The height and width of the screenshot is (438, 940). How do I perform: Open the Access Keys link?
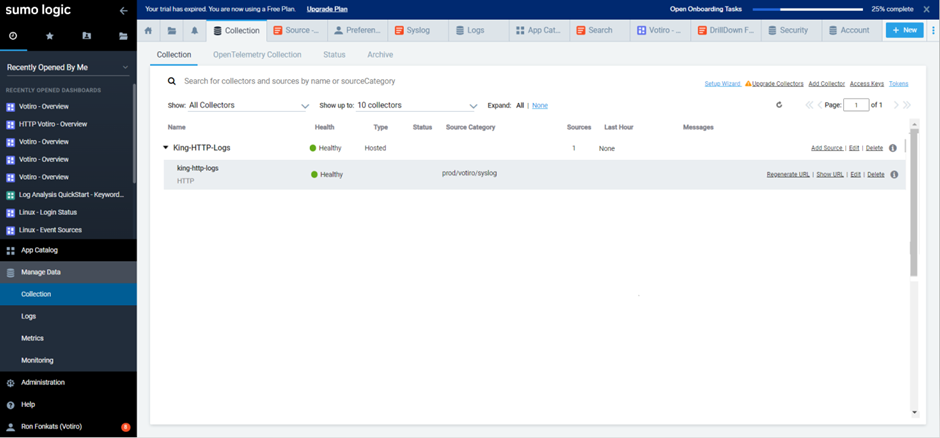[867, 84]
